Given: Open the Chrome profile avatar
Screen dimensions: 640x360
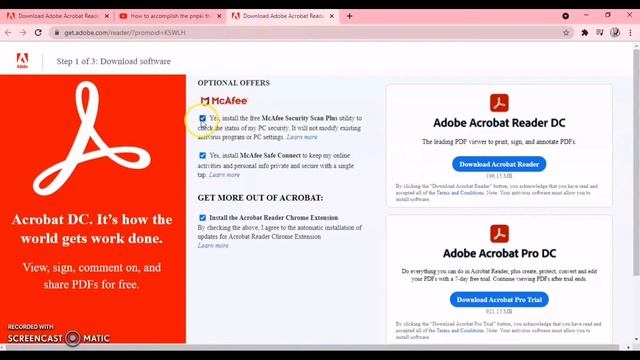Looking at the screenshot, I should pyautogui.click(x=615, y=33).
